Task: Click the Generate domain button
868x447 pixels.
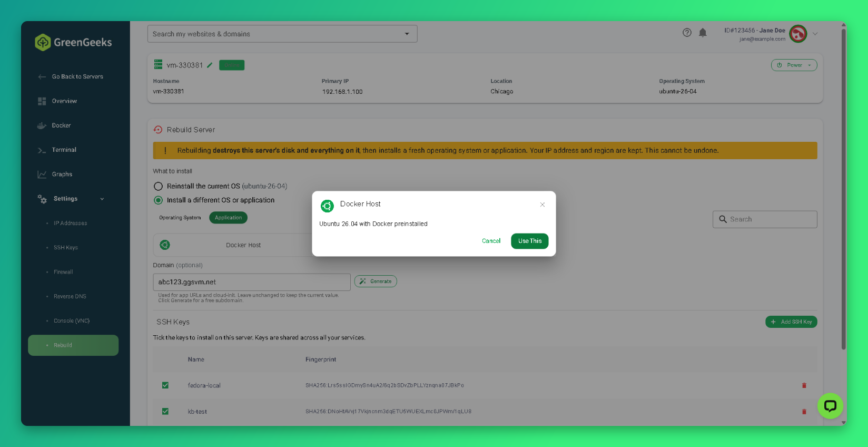Action: point(376,281)
